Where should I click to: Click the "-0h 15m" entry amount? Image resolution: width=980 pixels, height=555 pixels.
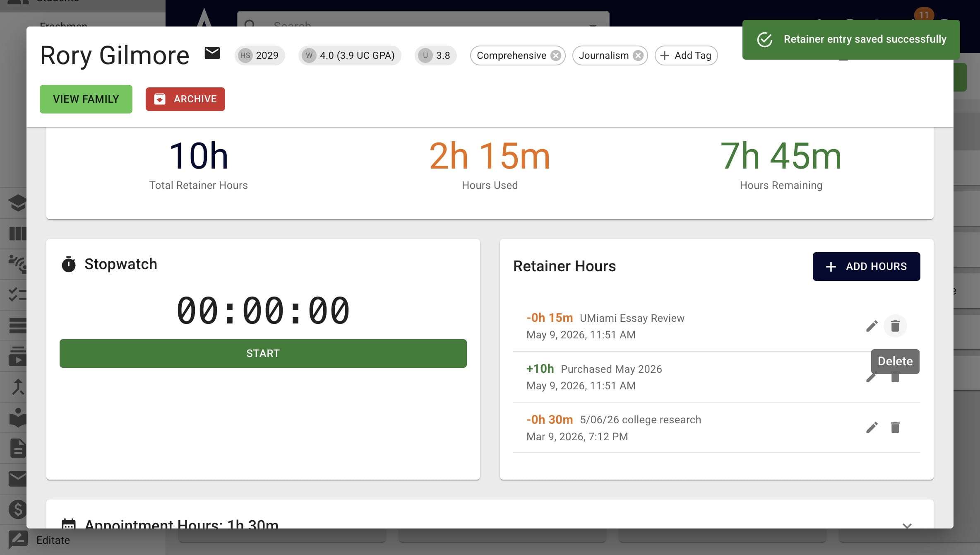click(550, 318)
